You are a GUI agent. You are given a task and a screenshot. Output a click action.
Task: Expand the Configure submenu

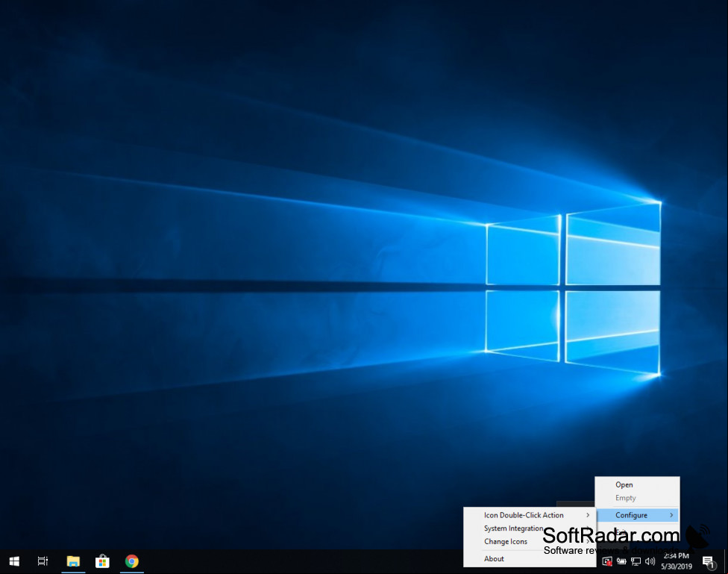tap(637, 515)
